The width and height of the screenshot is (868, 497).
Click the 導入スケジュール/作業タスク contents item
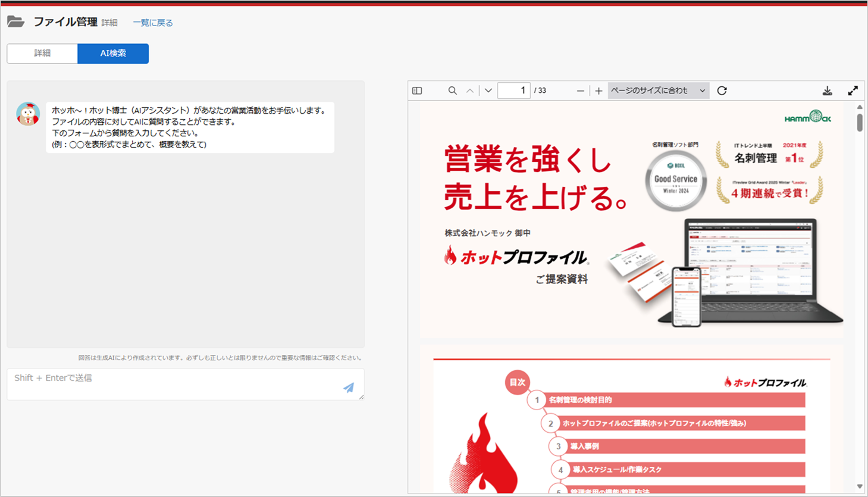[617, 470]
